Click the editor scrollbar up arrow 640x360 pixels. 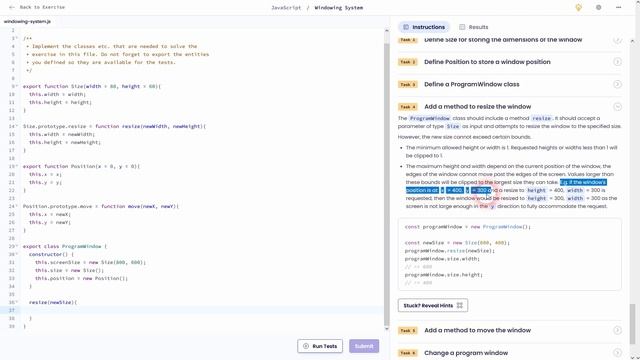click(387, 31)
